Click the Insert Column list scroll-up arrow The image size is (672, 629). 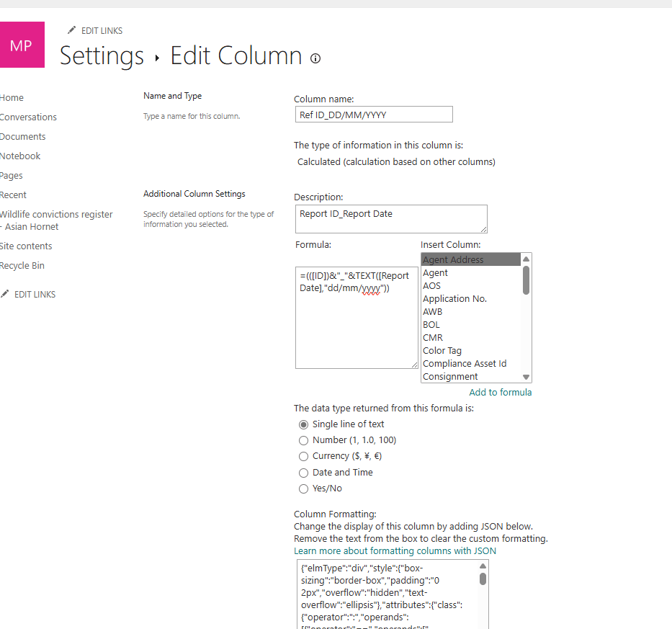(527, 259)
